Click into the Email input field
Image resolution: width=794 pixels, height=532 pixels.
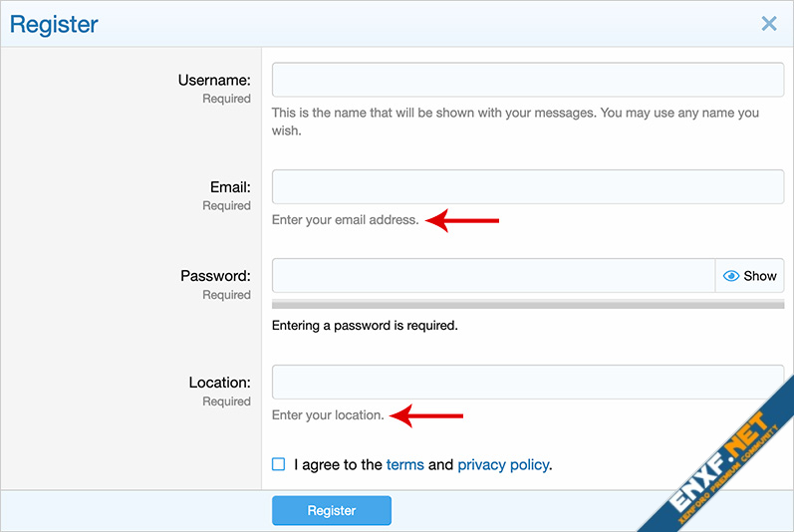[528, 186]
